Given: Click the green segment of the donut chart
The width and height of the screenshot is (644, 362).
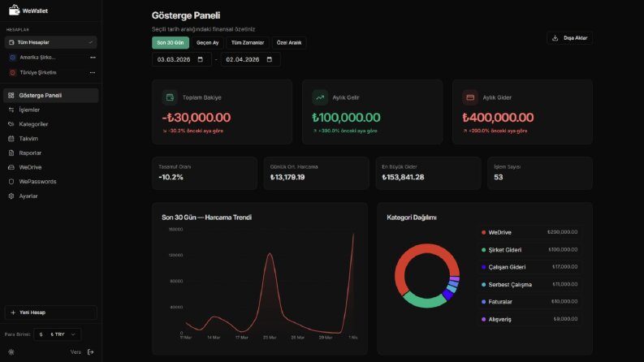Looking at the screenshot, I should click(x=425, y=302).
